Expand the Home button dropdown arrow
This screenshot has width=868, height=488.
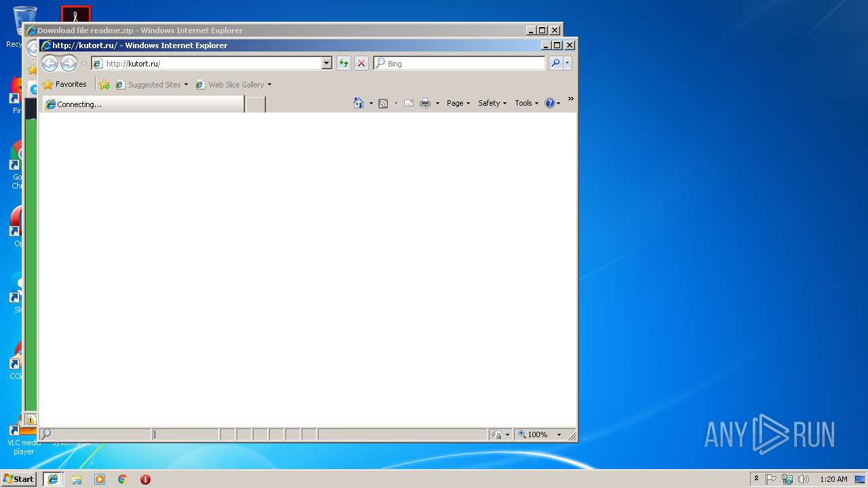(x=371, y=103)
